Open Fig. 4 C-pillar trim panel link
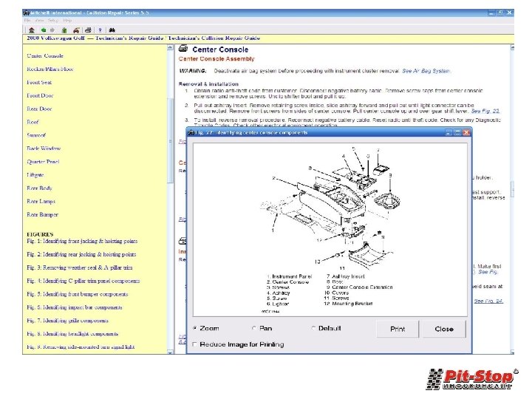532x399 pixels. 83,281
